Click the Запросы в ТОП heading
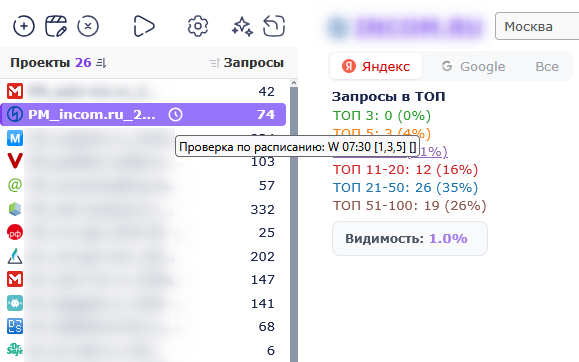 click(x=388, y=97)
